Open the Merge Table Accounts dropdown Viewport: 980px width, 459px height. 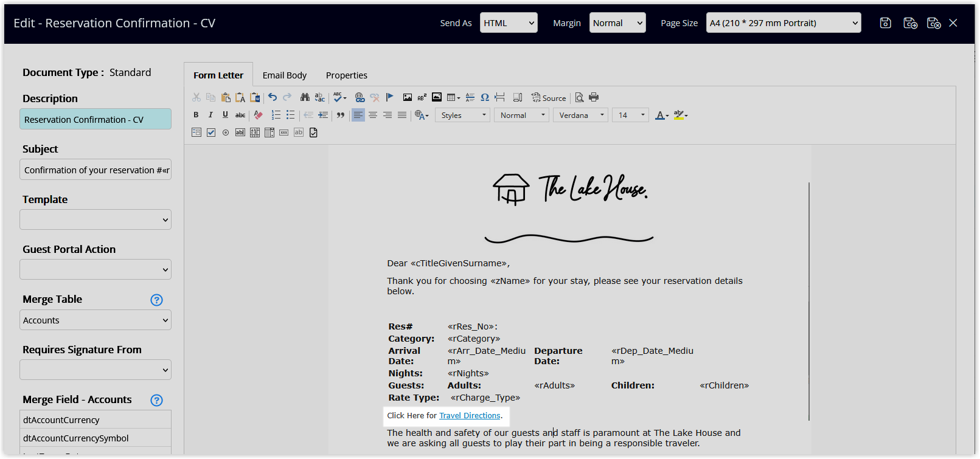tap(96, 320)
